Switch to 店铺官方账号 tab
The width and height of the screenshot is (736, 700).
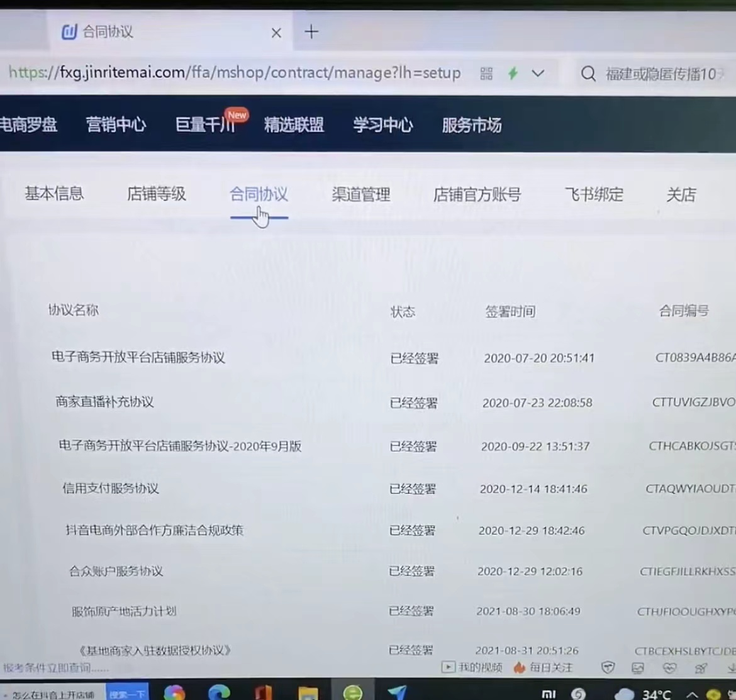pyautogui.click(x=477, y=194)
